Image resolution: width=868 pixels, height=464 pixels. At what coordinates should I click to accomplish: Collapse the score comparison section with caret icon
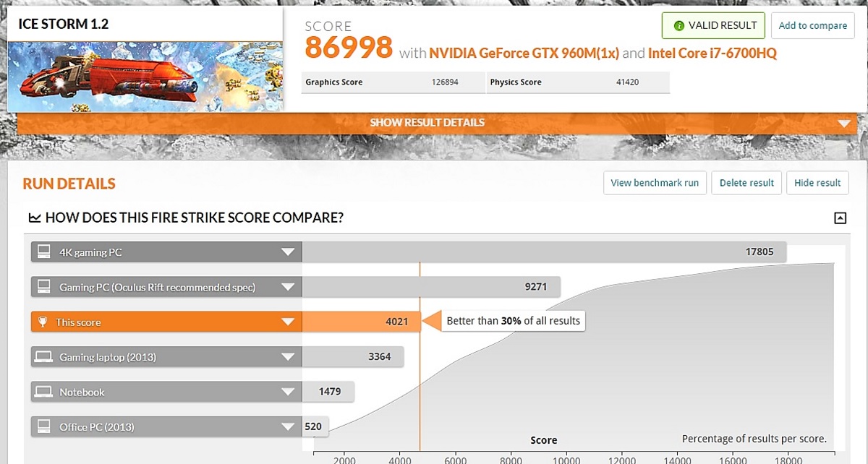tap(840, 218)
